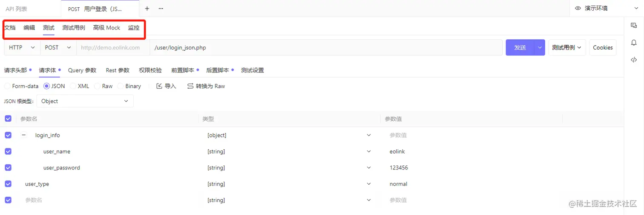Open the Query 参数 tab
Screen dimensions: 644x215
82,70
